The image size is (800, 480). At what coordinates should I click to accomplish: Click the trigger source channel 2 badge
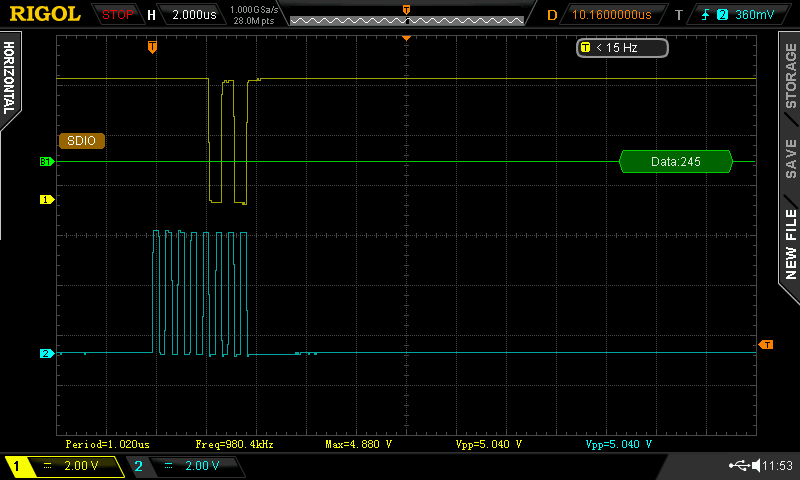(x=722, y=15)
